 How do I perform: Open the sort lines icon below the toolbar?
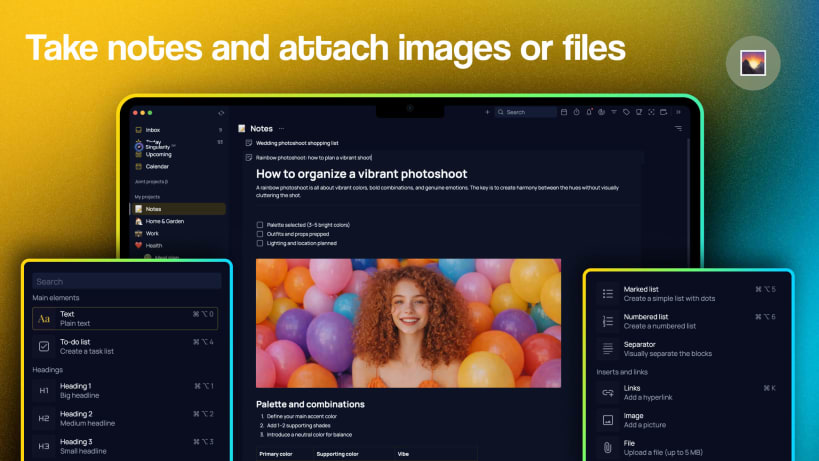tap(678, 128)
